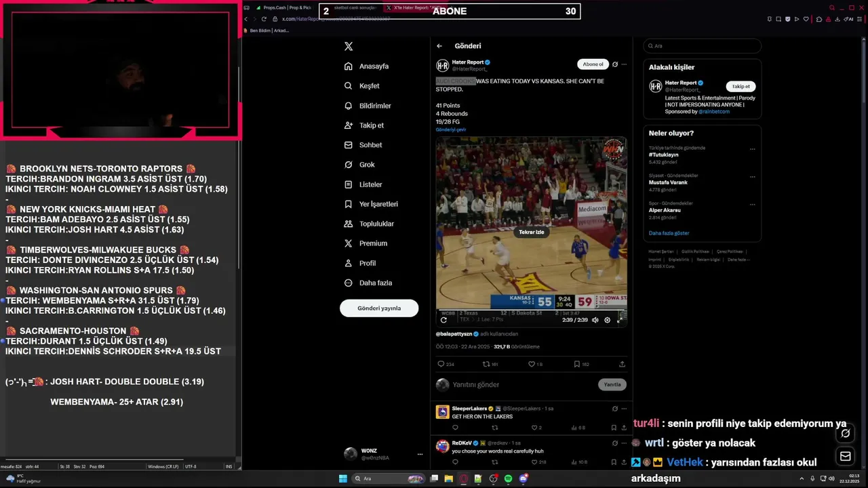Mute the video volume icon
The height and width of the screenshot is (488, 868).
[x=595, y=320]
